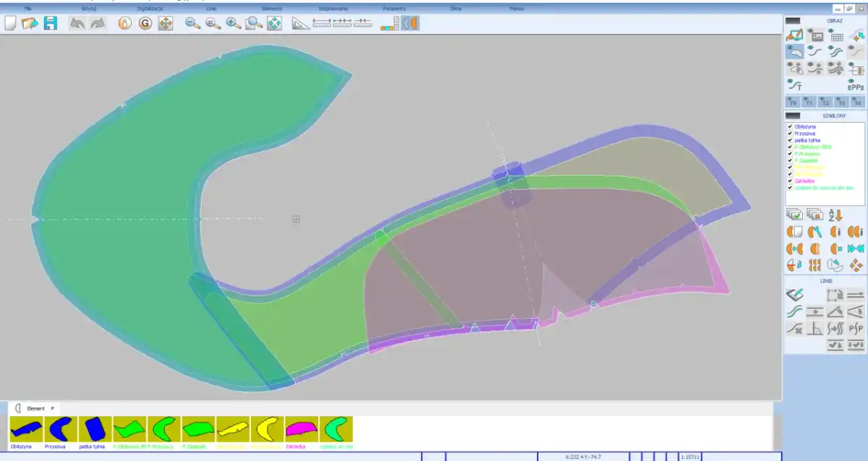868x461 pixels.
Task: Click the eraser tool in Linie panel
Action: [x=795, y=295]
